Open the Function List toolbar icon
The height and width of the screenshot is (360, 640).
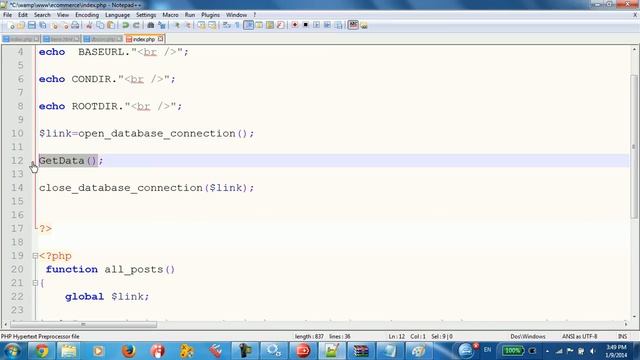(280, 25)
